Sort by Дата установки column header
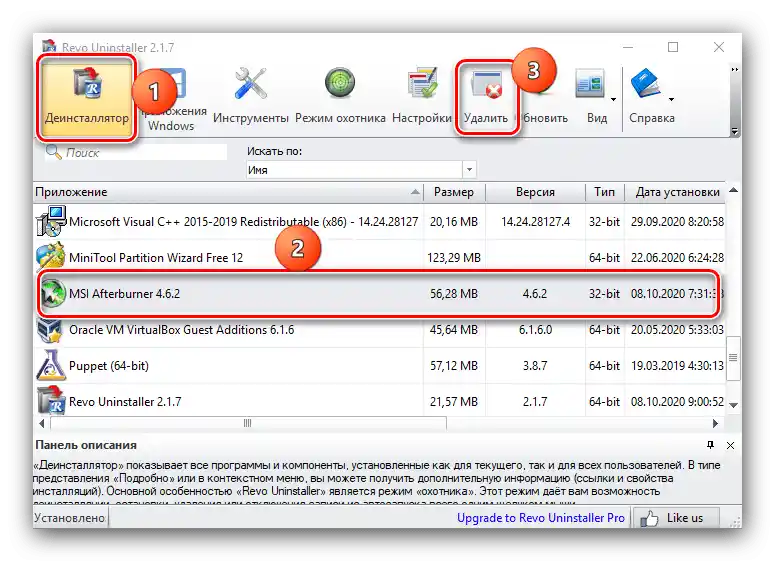The image size is (775, 562). [676, 192]
